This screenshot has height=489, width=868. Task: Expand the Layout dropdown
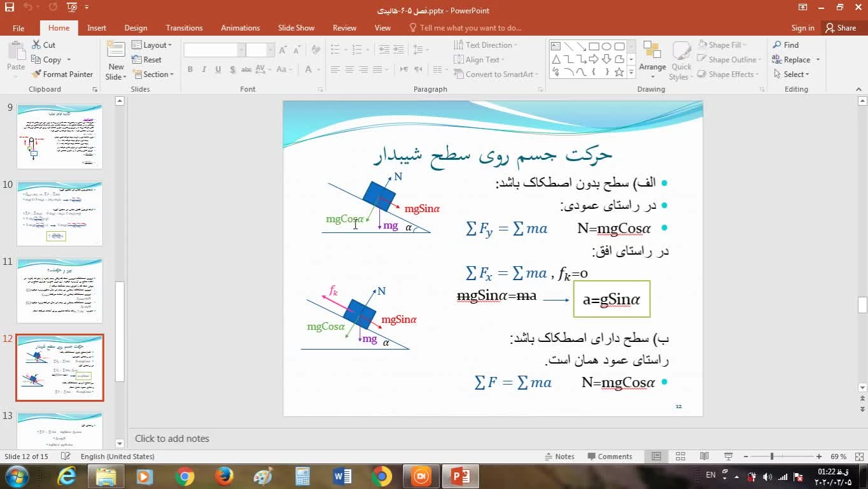pos(151,45)
